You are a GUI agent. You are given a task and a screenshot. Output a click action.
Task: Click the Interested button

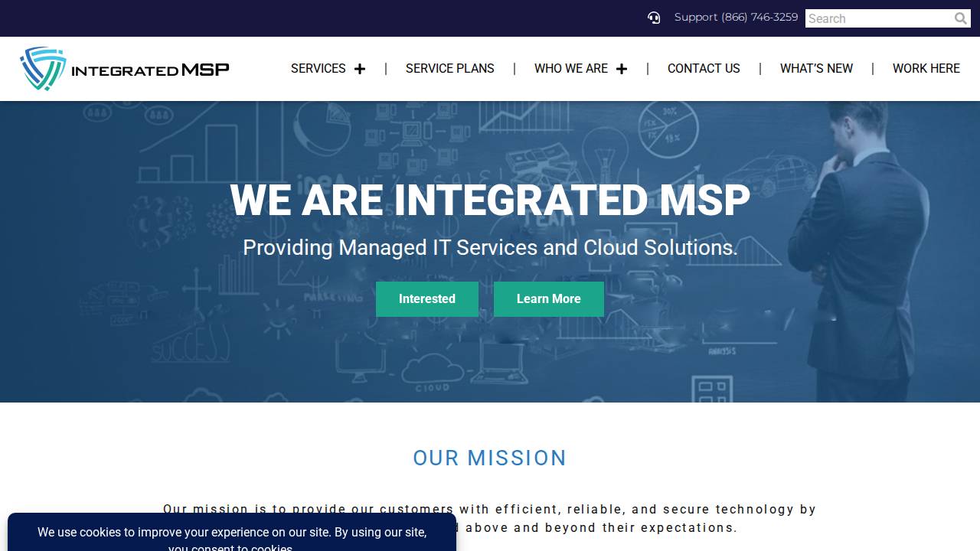pyautogui.click(x=426, y=298)
